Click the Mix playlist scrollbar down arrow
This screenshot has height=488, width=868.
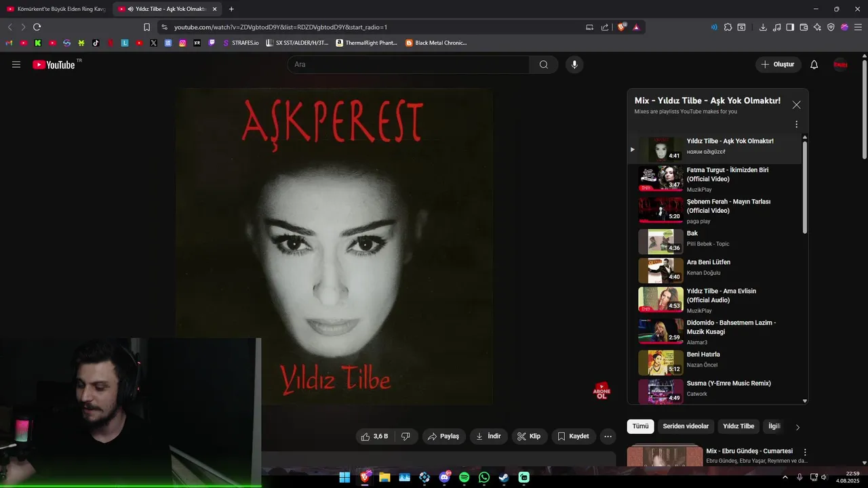pyautogui.click(x=805, y=401)
